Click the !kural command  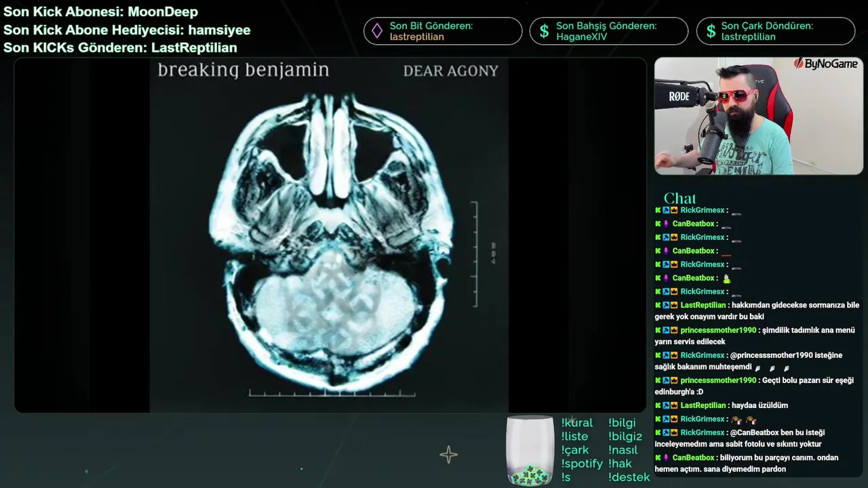point(577,422)
